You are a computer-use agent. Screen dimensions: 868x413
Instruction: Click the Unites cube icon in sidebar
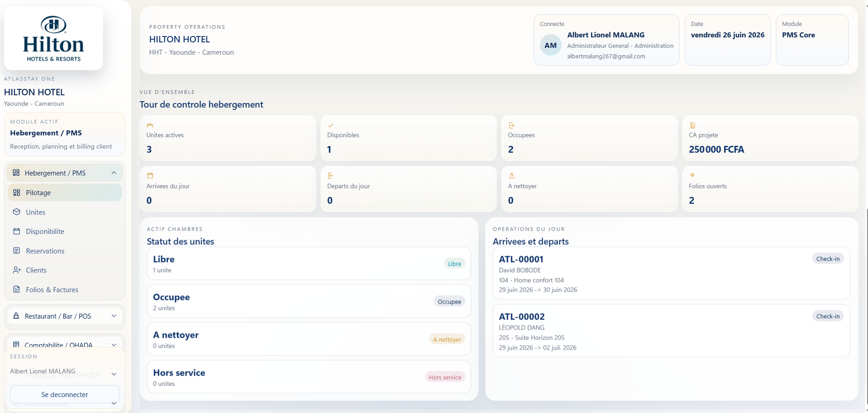tap(17, 212)
